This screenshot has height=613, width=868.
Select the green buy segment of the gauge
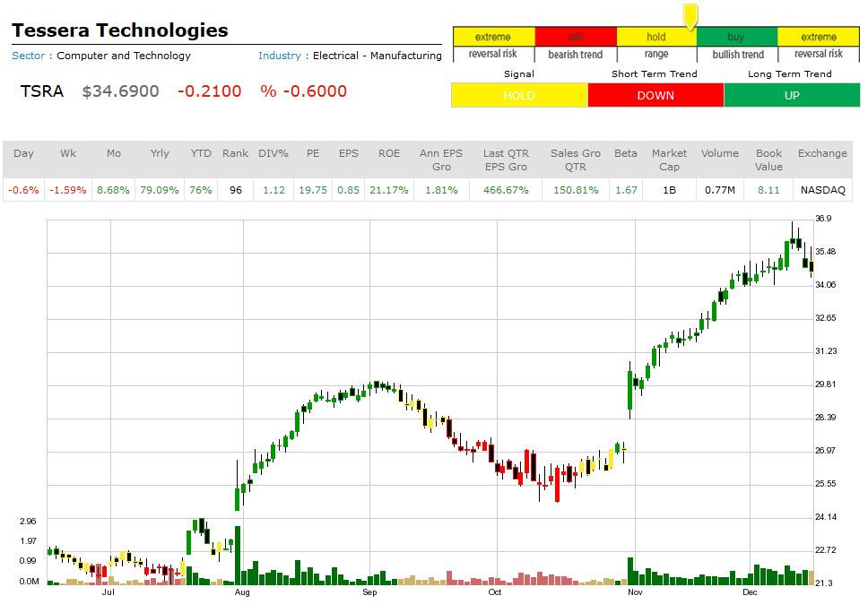click(737, 37)
